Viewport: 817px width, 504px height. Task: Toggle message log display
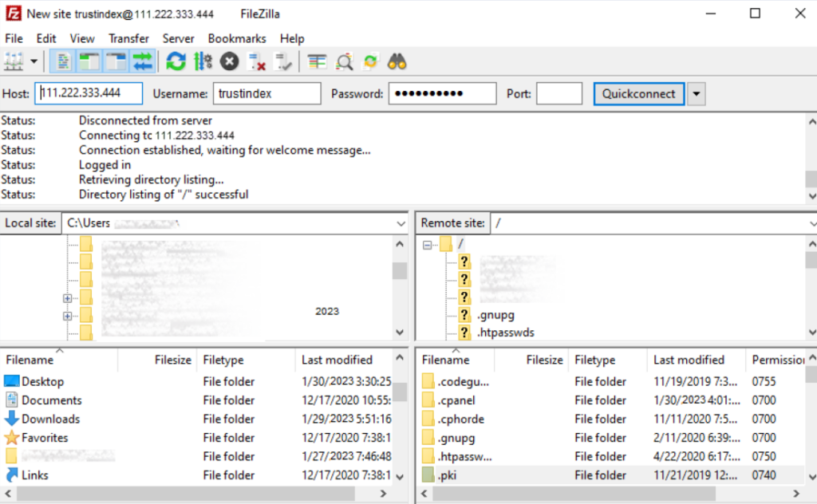64,61
